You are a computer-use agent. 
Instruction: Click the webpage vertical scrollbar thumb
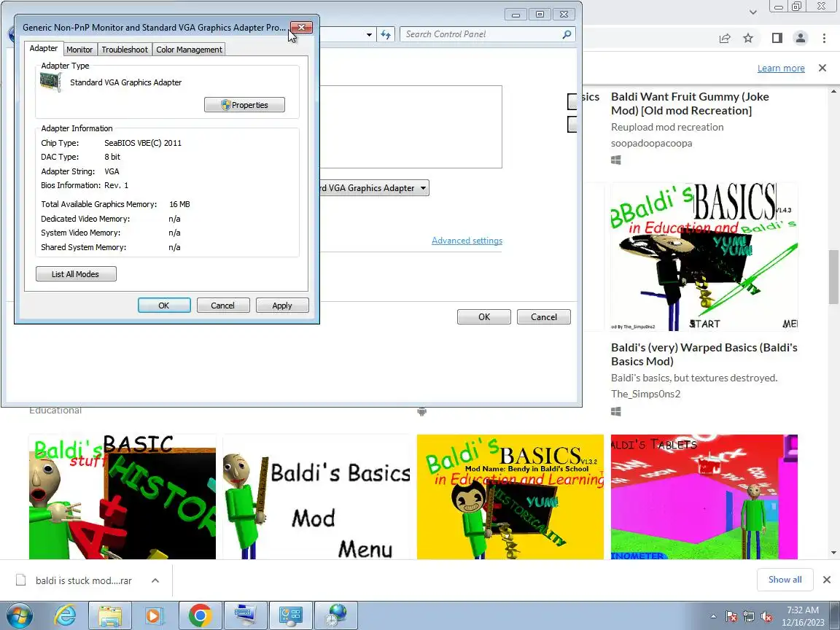point(833,277)
